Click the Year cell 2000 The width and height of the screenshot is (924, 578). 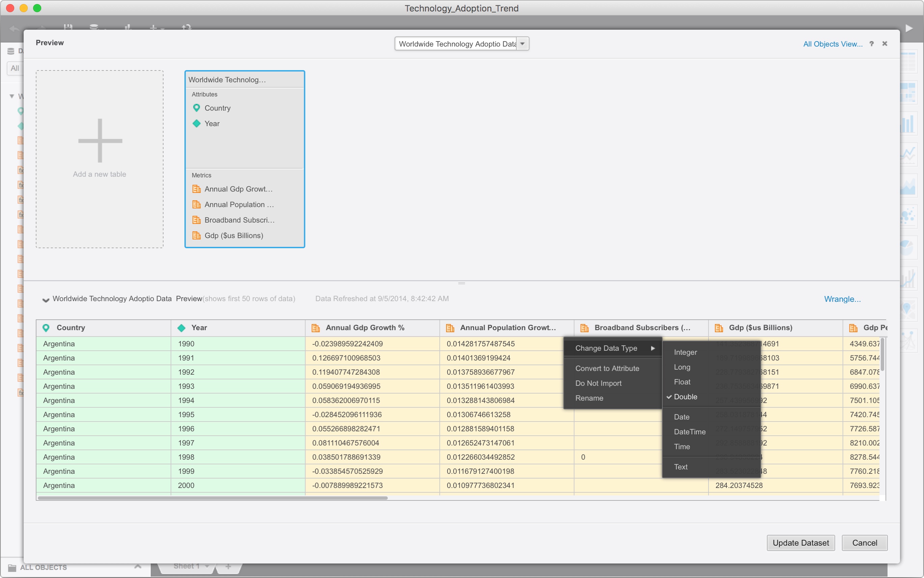(x=238, y=486)
